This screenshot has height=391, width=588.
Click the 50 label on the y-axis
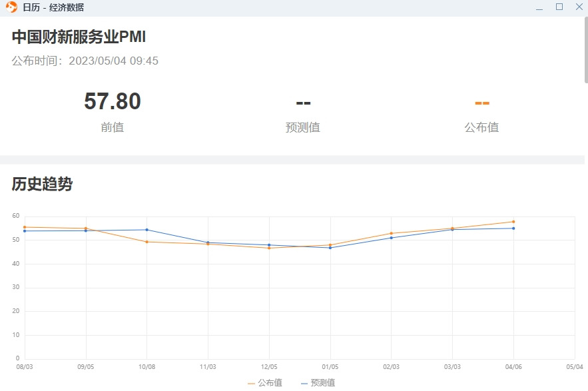[16, 240]
